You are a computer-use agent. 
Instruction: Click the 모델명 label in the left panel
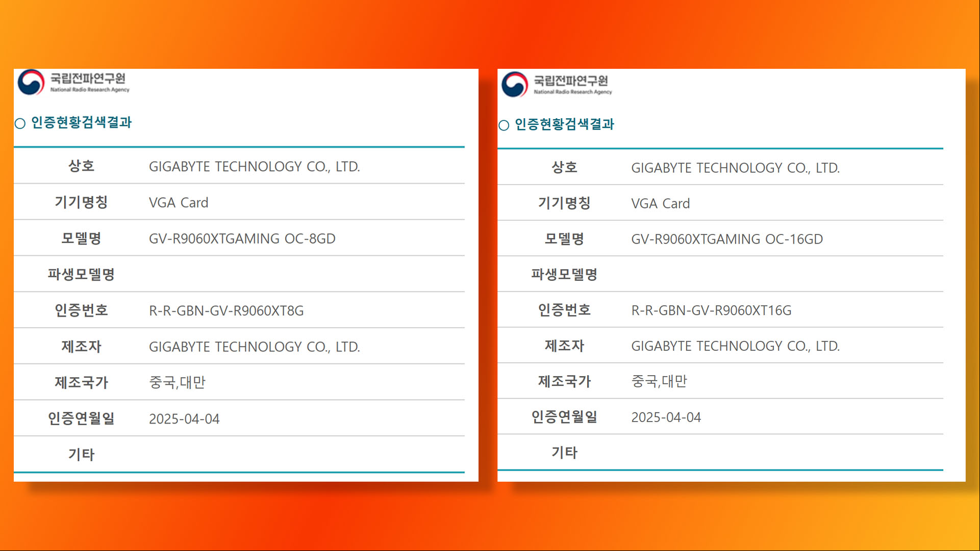(81, 239)
